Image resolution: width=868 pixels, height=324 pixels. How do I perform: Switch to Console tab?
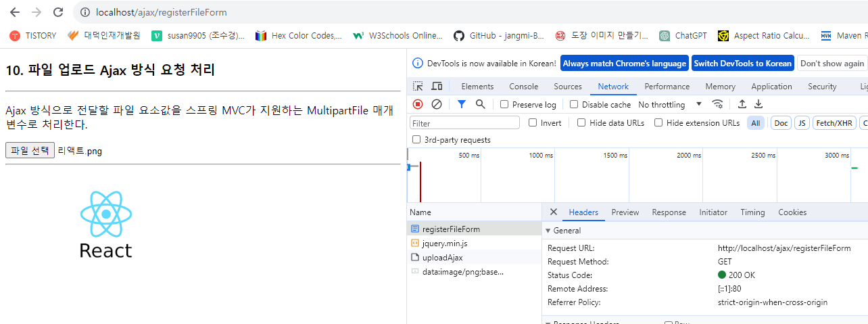coord(524,87)
